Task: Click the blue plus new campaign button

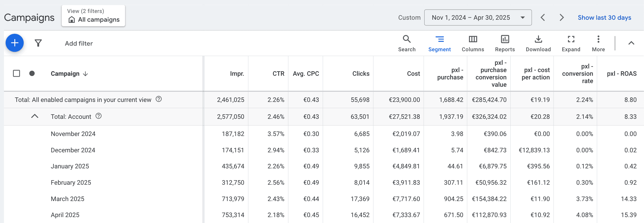Action: coord(15,43)
